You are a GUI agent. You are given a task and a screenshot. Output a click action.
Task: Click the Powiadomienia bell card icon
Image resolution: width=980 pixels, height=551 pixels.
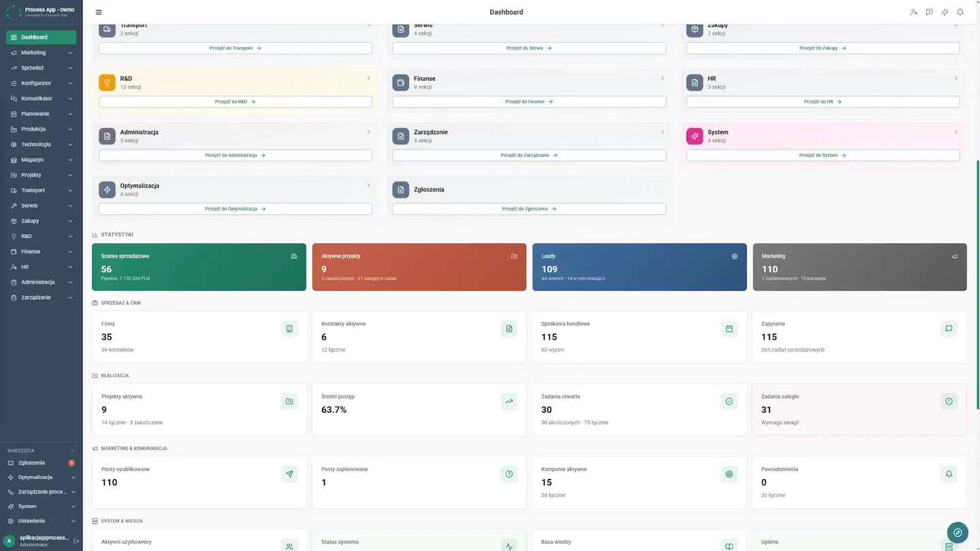(949, 474)
